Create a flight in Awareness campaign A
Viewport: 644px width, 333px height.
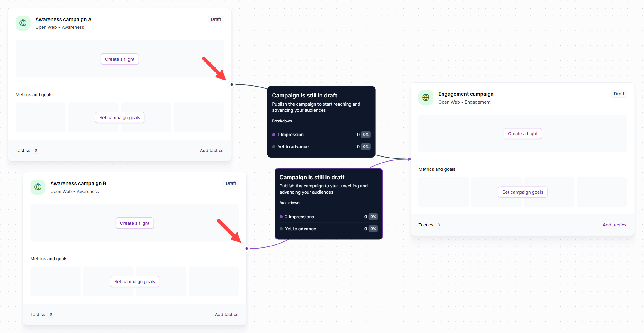[x=120, y=59]
